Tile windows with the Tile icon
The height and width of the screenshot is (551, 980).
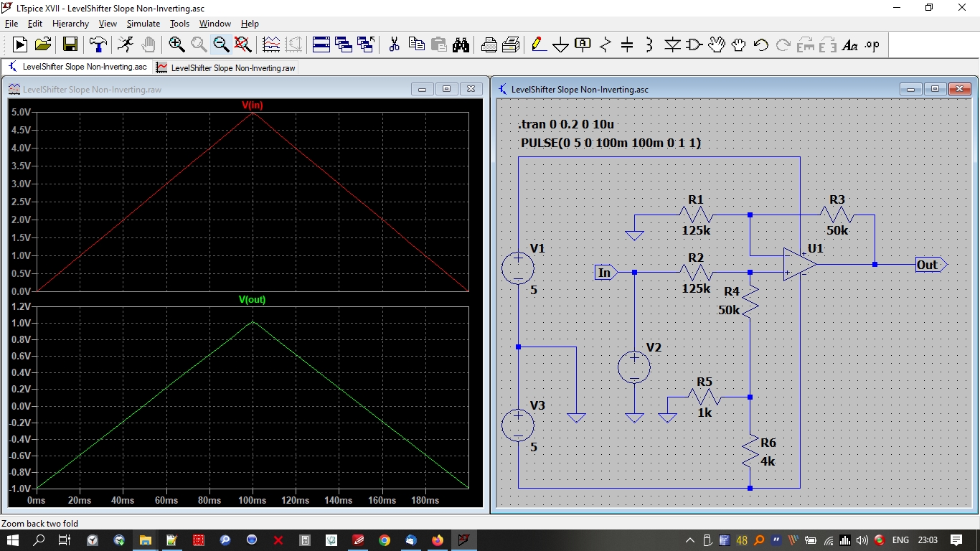[321, 44]
